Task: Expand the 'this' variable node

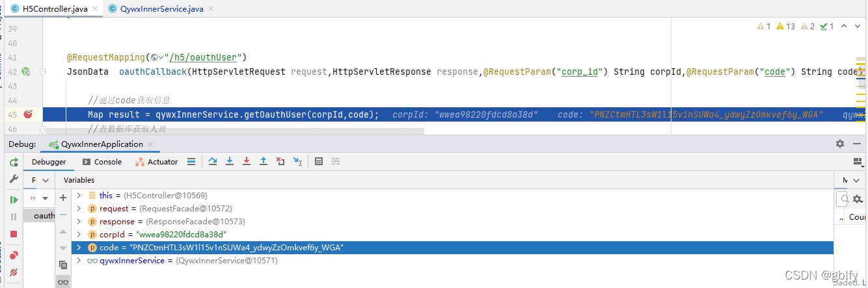Action: (79, 196)
